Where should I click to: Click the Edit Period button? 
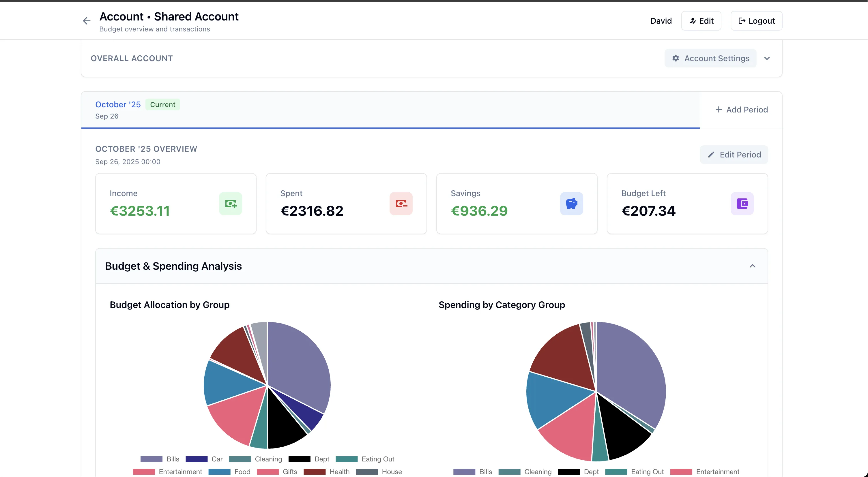pyautogui.click(x=734, y=155)
